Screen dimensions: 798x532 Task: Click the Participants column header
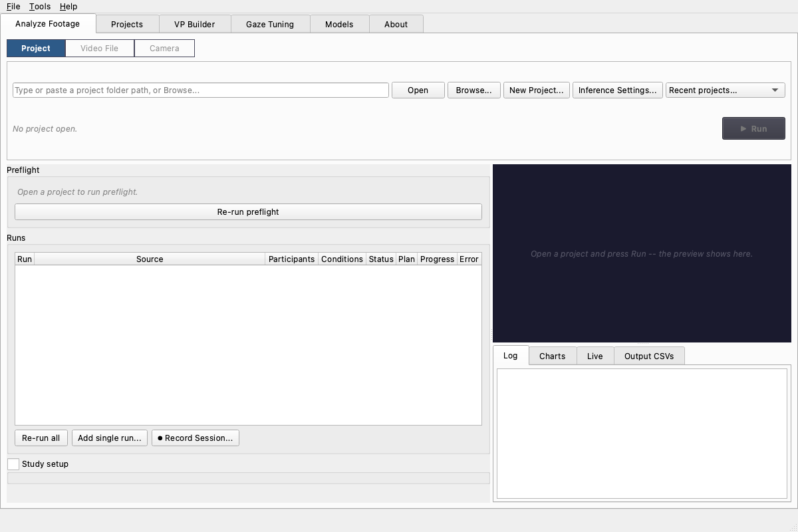(x=291, y=259)
